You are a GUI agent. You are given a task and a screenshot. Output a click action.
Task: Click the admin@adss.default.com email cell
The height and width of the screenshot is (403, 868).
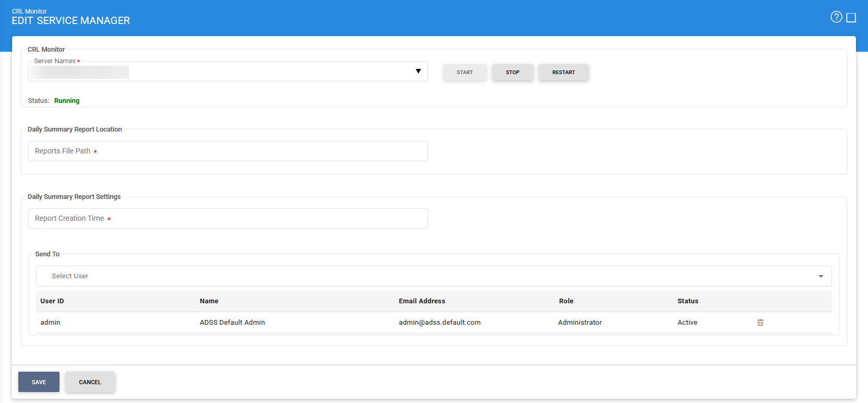[439, 323]
